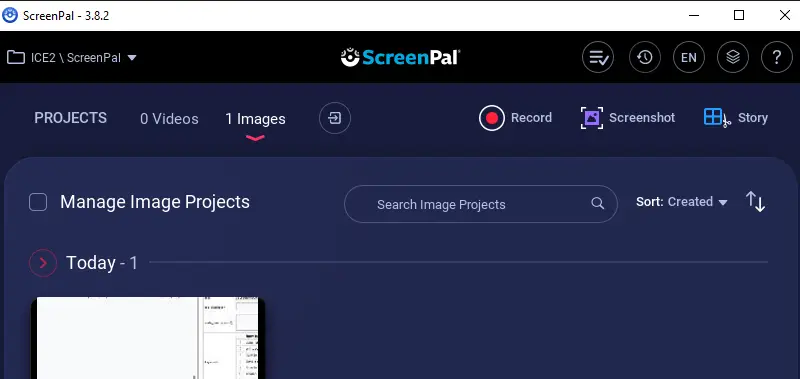Viewport: 800px width, 379px height.
Task: Start a recording with Record
Action: [515, 118]
